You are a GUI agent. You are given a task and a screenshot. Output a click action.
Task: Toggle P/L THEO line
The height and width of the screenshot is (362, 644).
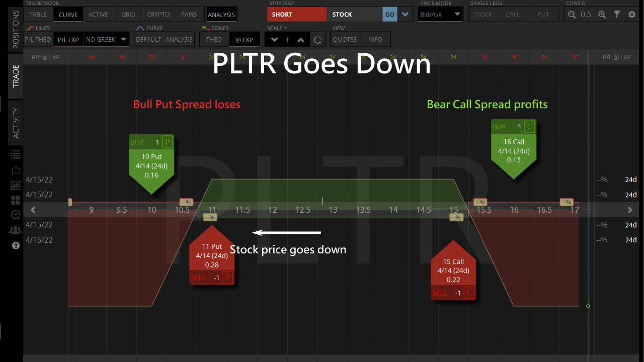coord(38,39)
